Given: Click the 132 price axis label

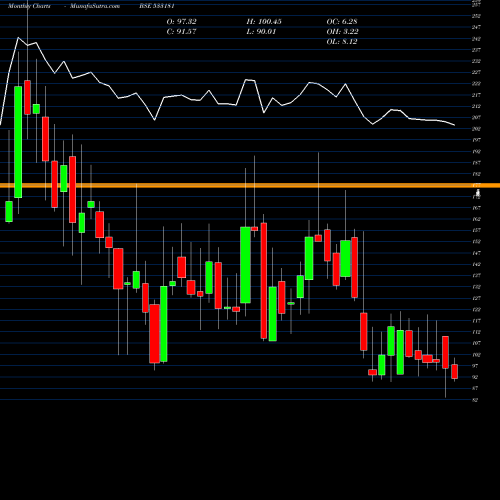Looking at the screenshot, I should (x=476, y=287).
